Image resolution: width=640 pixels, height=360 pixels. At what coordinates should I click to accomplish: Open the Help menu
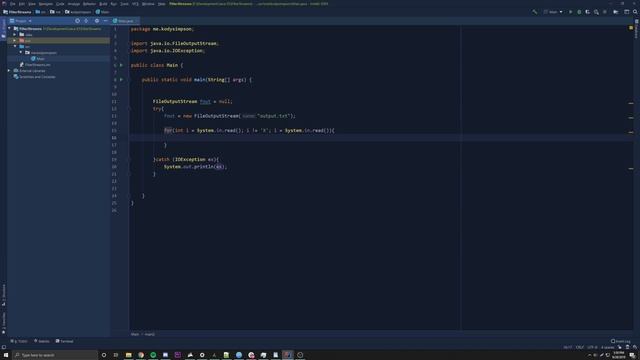(x=162, y=4)
